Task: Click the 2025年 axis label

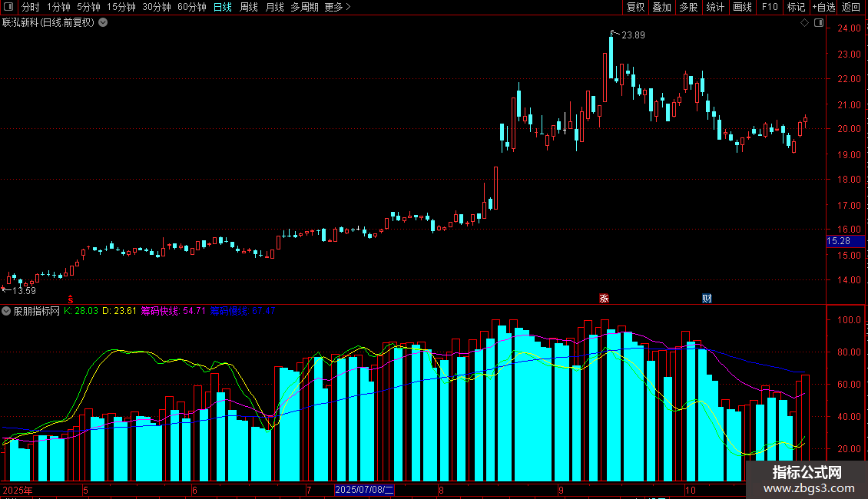Action: [x=18, y=490]
